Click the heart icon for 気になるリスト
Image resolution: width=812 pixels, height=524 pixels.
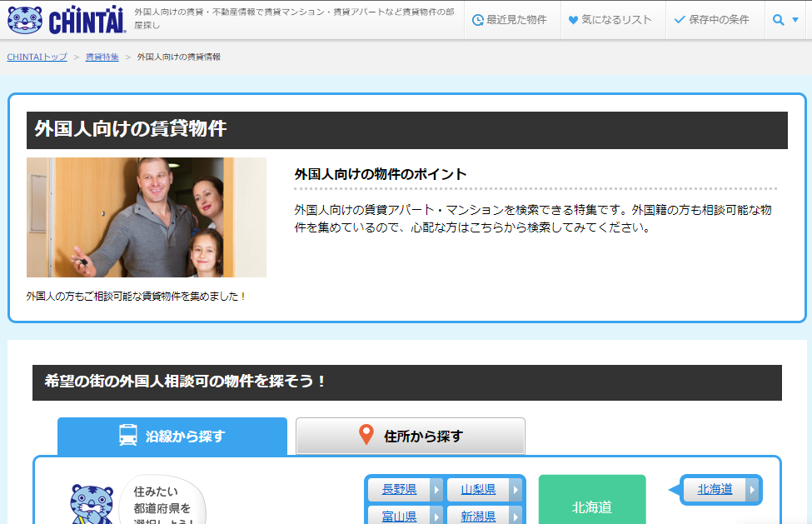click(575, 19)
